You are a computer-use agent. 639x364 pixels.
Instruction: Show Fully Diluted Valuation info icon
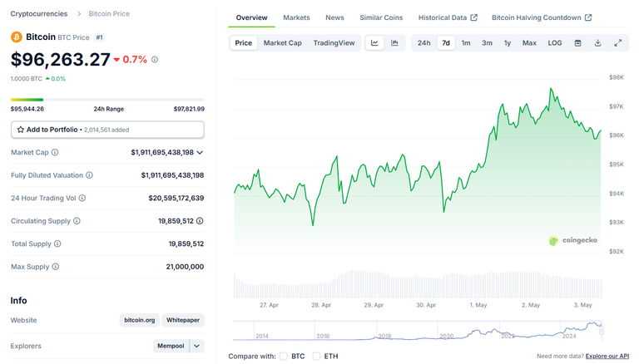point(89,175)
